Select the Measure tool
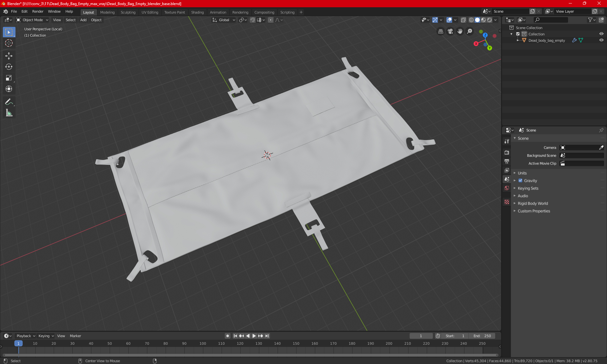The image size is (607, 364). point(9,113)
